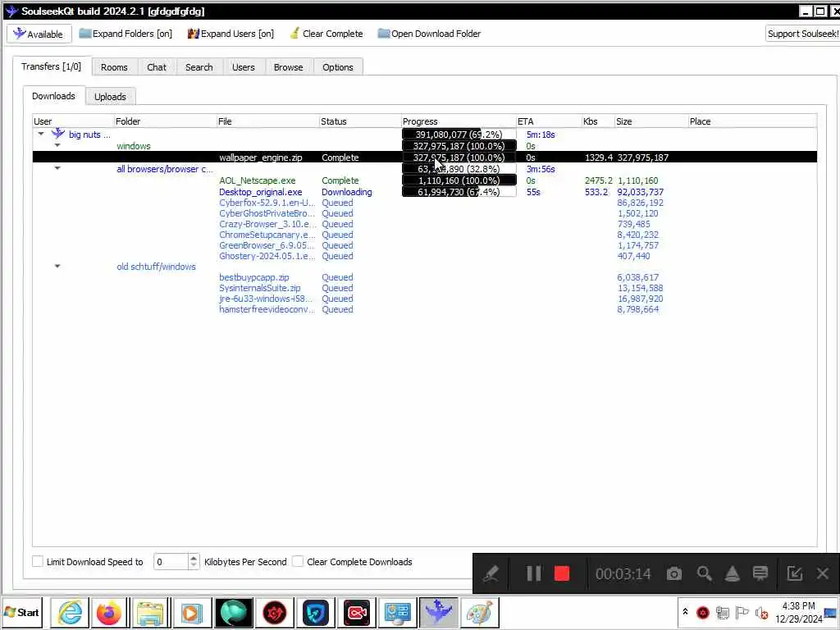Click the recorder edit export icon
The height and width of the screenshot is (630, 840).
pos(794,573)
